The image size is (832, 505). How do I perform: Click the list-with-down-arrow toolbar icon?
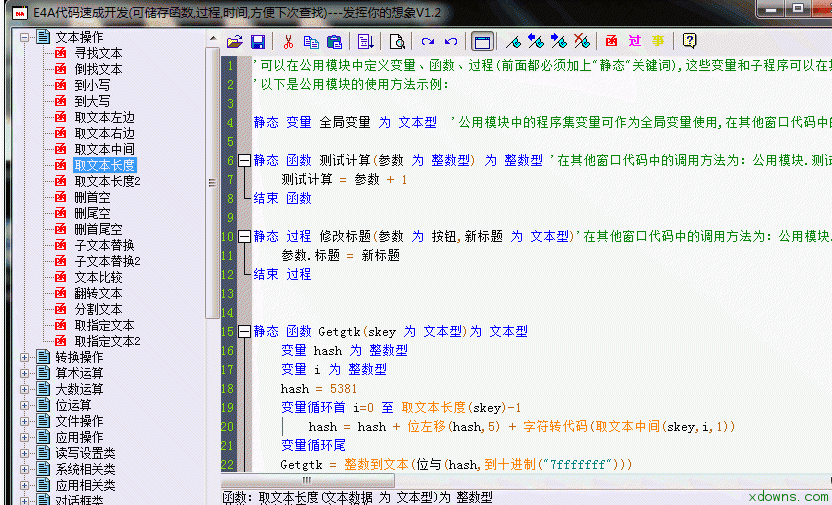366,41
